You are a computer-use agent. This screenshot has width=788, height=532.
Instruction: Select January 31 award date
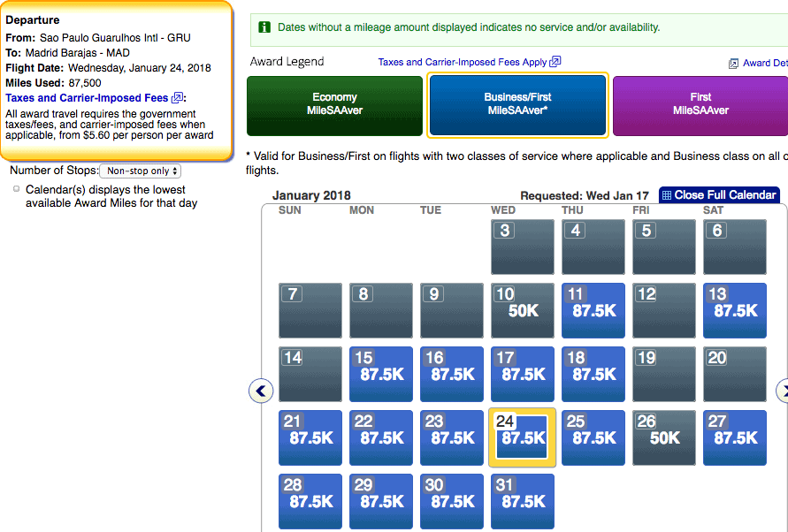click(523, 501)
